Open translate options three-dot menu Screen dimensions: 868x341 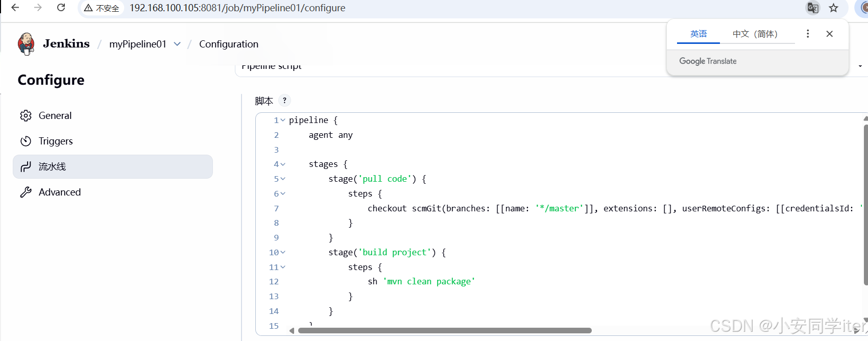tap(807, 34)
